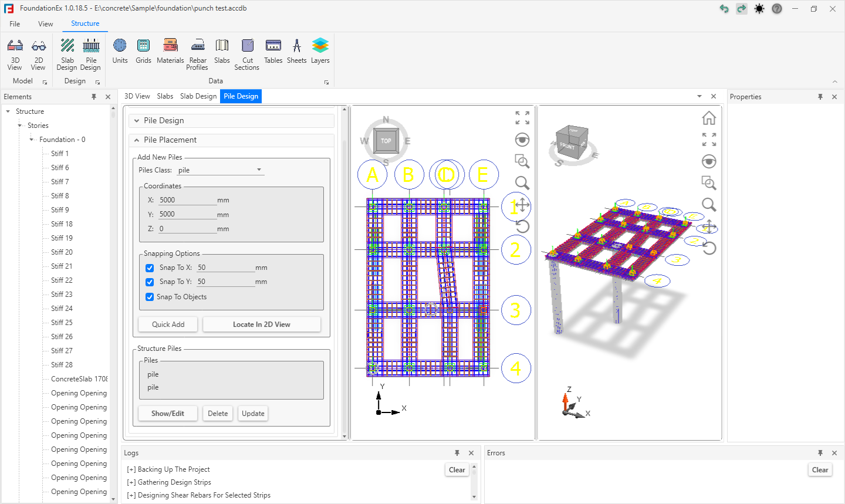Switch to the Slabs document tab

(165, 96)
